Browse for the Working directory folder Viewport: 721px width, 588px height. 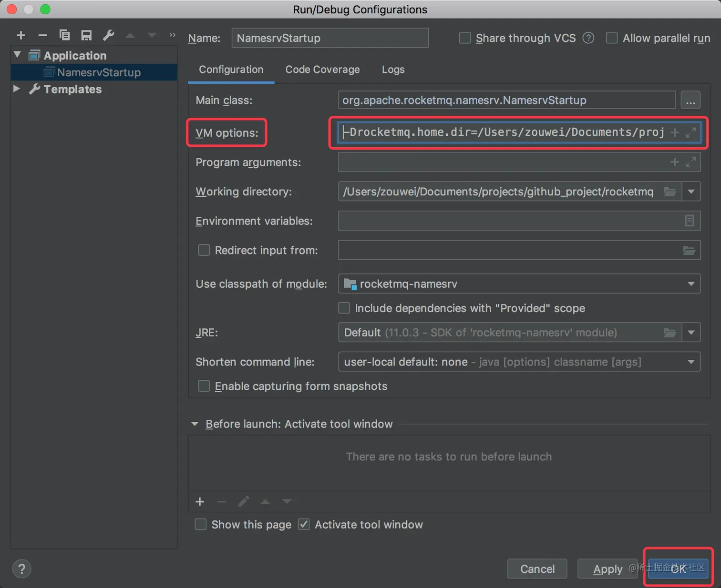coord(670,192)
